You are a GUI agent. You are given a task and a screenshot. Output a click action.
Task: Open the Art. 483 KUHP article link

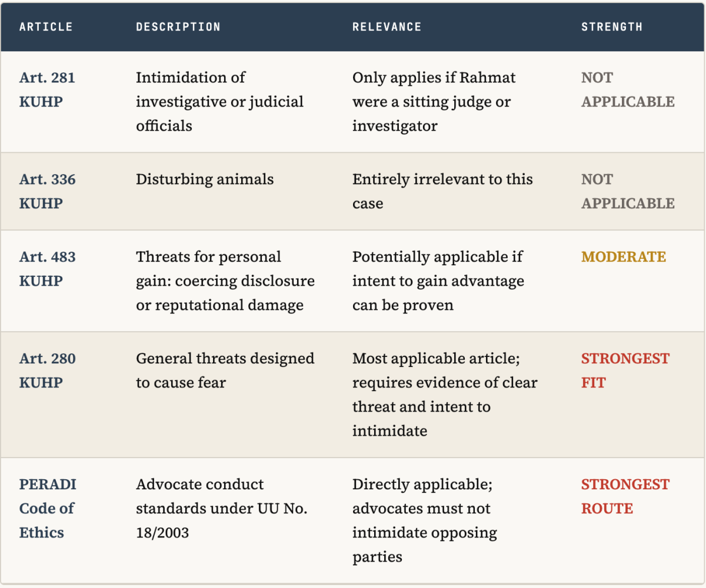(x=48, y=269)
